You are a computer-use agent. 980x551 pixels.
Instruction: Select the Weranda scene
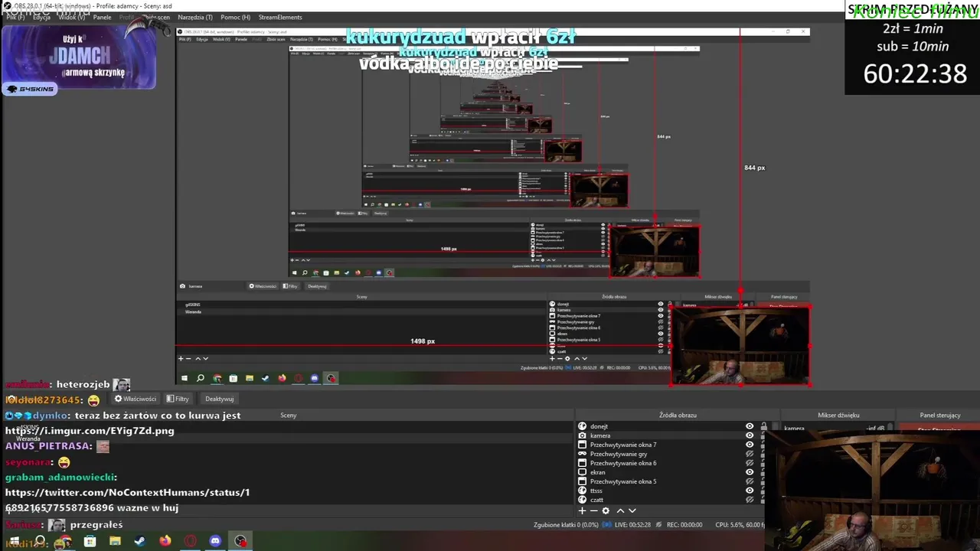28,439
